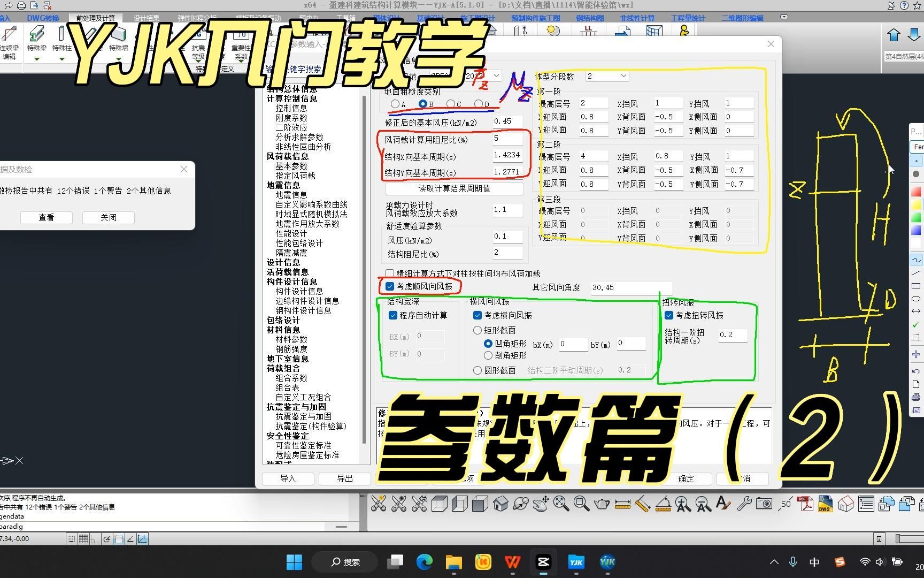Toggle 考虑横风向风振 checkbox
Viewport: 924px width, 578px height.
click(478, 315)
